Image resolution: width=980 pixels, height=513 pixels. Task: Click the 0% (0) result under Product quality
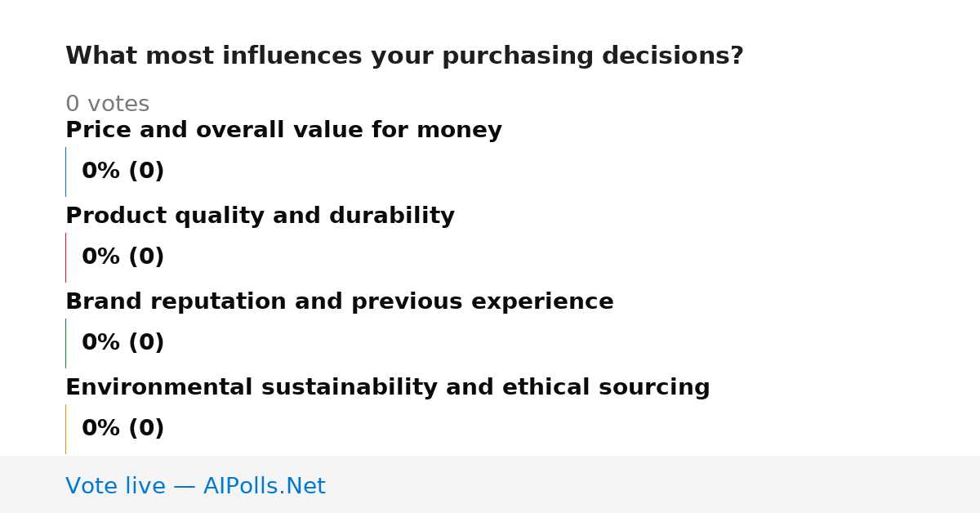point(122,257)
